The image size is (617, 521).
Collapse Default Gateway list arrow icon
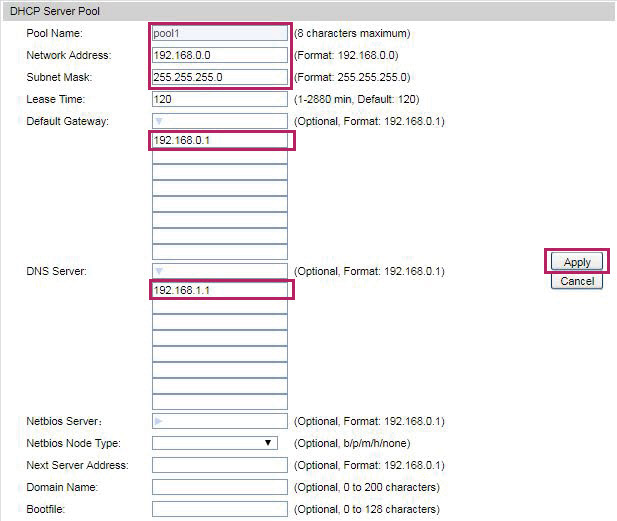pos(159,121)
